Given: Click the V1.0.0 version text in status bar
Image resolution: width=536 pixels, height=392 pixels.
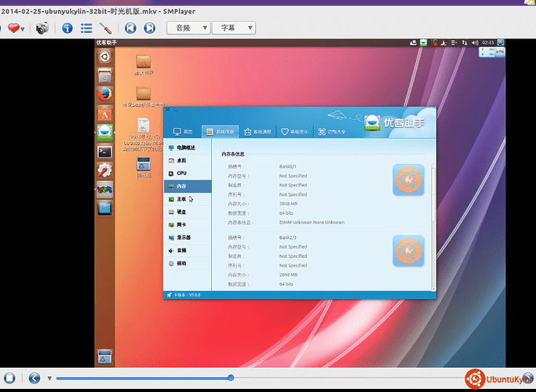Looking at the screenshot, I should click(195, 295).
